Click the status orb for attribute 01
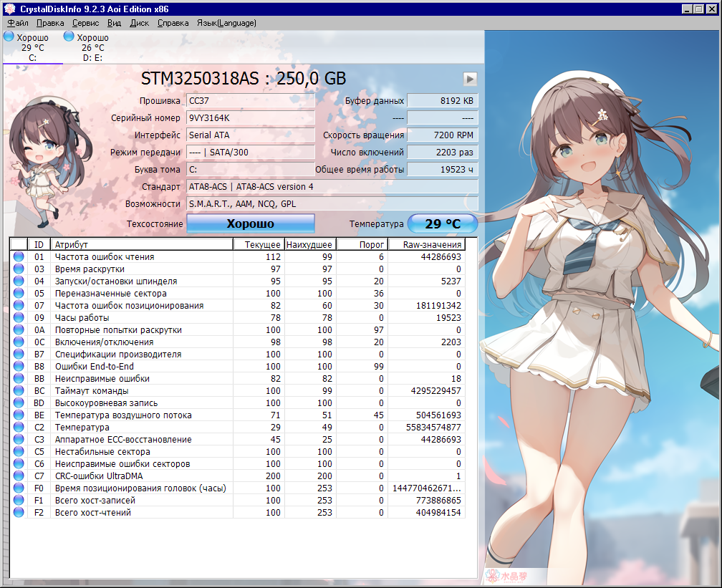The height and width of the screenshot is (588, 722). [x=19, y=257]
